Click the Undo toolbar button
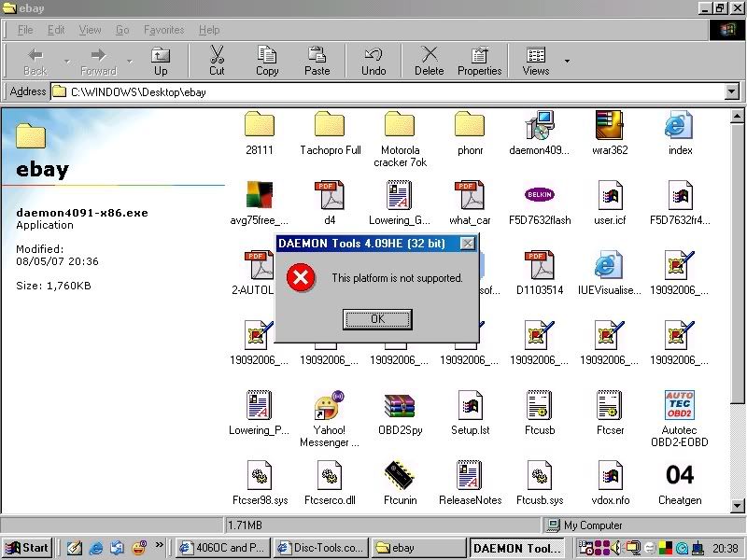 click(373, 61)
